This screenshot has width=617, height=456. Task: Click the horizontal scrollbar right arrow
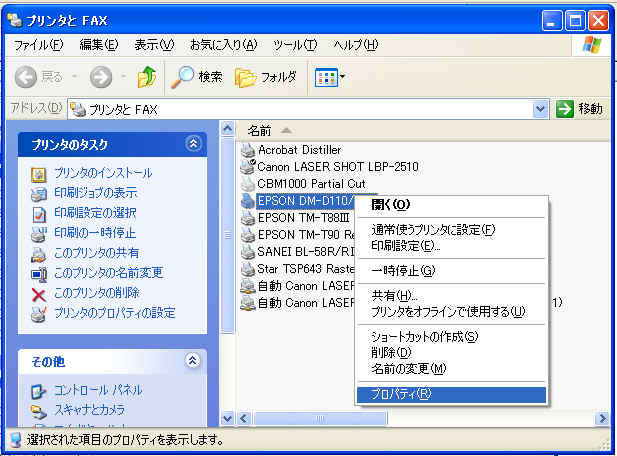pyautogui.click(x=602, y=418)
